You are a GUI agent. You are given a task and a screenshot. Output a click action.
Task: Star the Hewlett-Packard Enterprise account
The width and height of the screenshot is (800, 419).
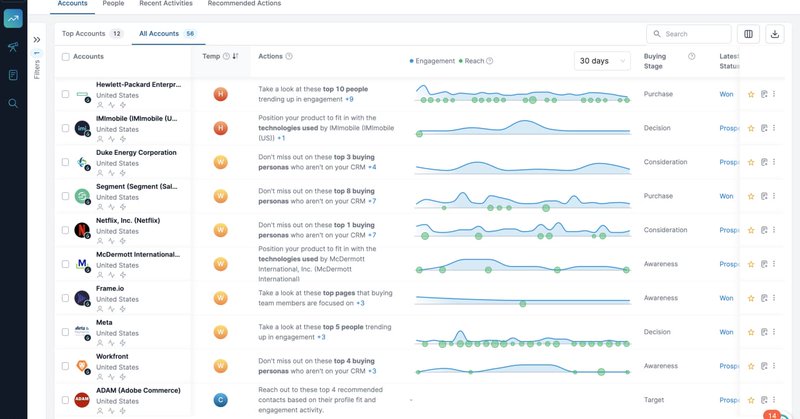pyautogui.click(x=751, y=94)
